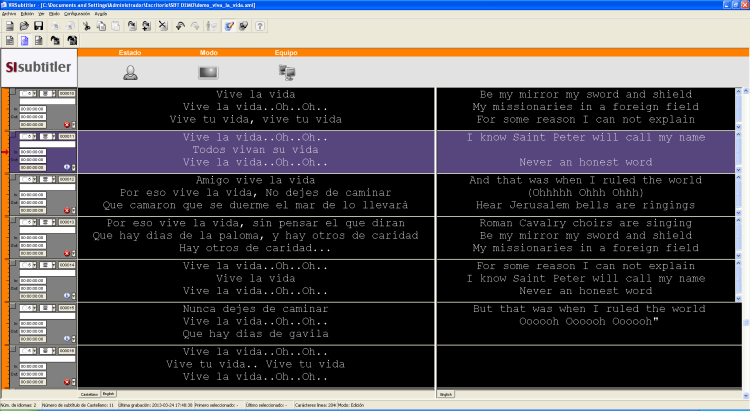Tick the checkbox for subtitle 000012
750x411 pixels.
[x=22, y=179]
